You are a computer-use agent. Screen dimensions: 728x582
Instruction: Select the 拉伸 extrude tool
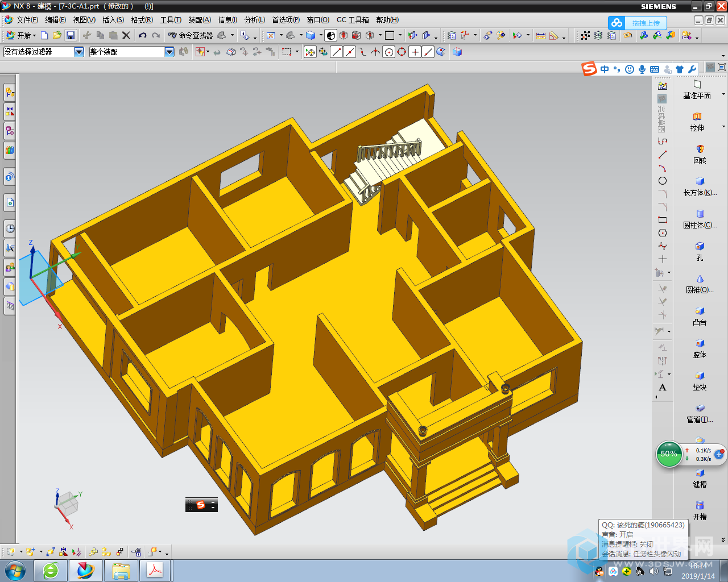click(x=697, y=122)
